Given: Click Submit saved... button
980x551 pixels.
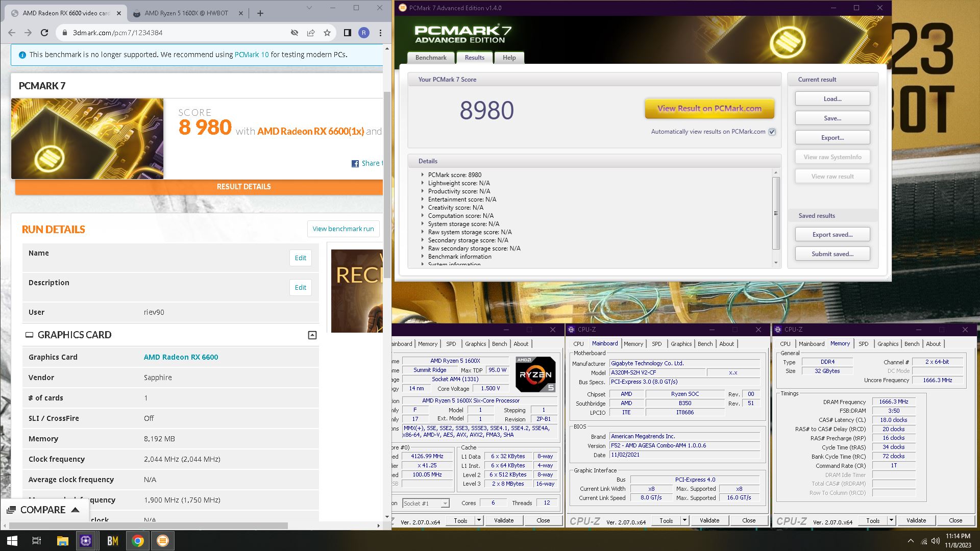Looking at the screenshot, I should (x=832, y=254).
